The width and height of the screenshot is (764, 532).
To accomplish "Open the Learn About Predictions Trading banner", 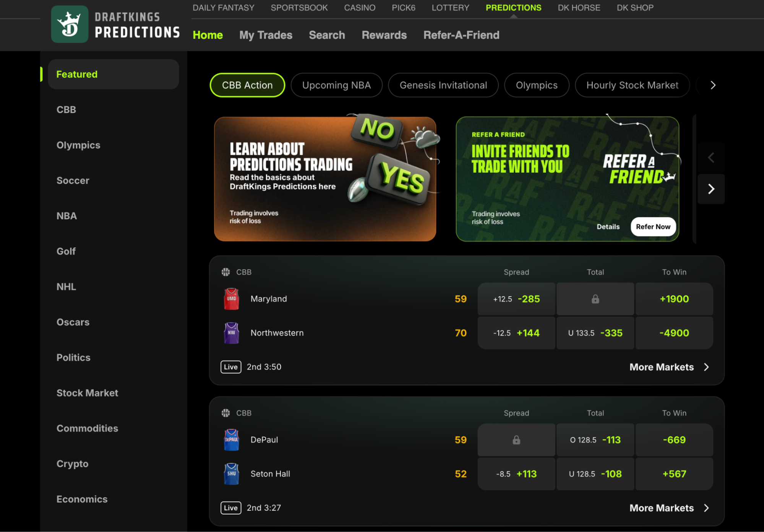I will tap(325, 179).
